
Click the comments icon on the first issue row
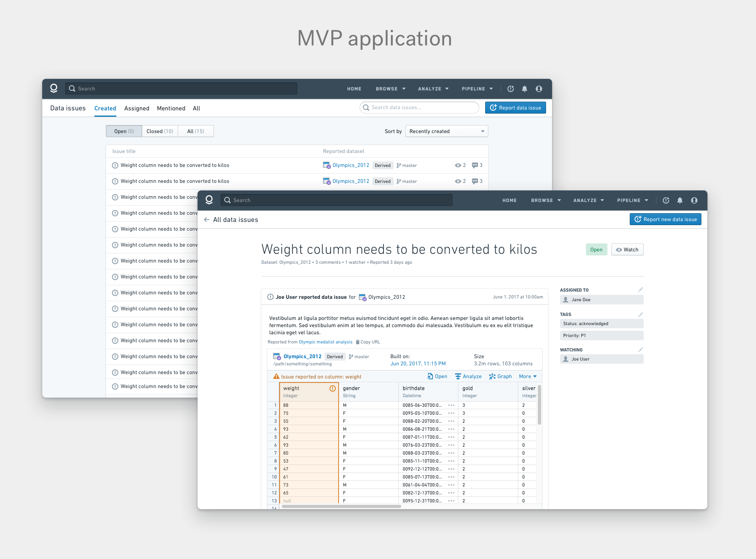pos(475,165)
